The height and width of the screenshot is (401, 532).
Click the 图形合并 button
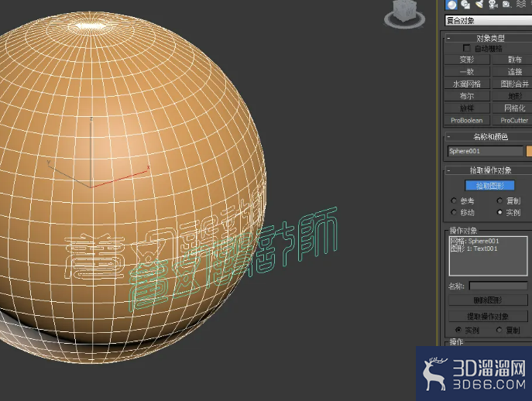(x=513, y=84)
